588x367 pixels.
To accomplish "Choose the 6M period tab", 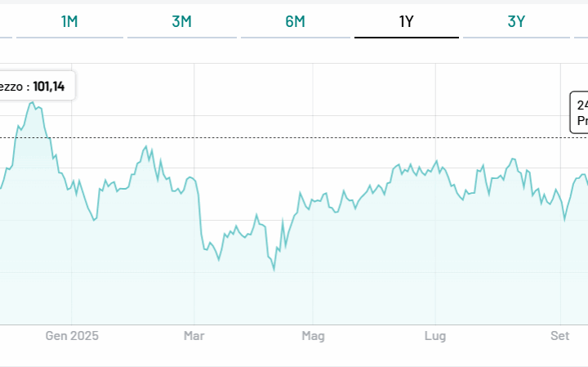I will (x=295, y=22).
